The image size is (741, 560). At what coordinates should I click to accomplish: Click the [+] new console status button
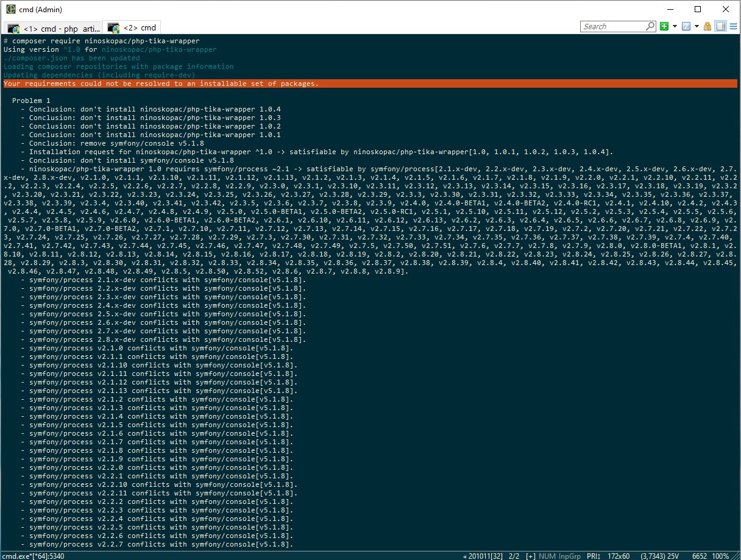(x=531, y=556)
